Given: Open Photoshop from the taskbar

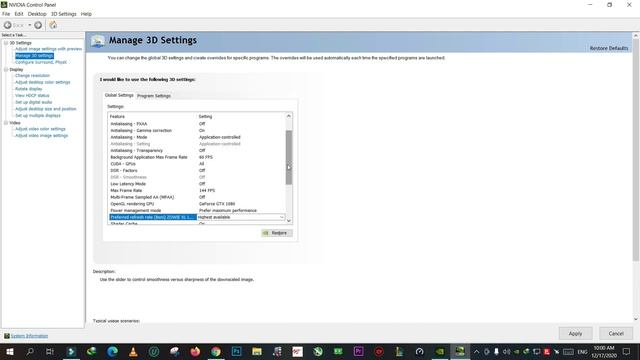Looking at the screenshot, I should tap(236, 351).
